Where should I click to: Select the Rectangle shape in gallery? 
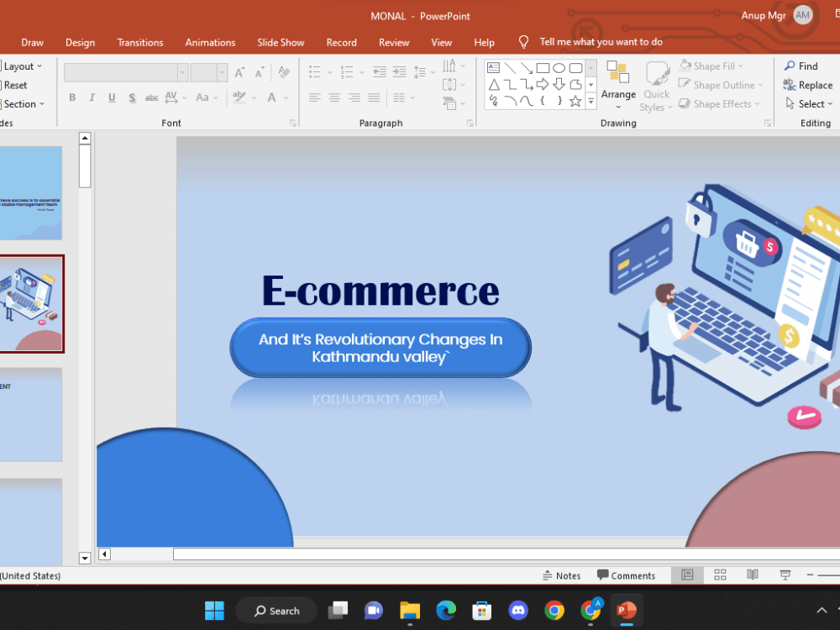pos(543,68)
